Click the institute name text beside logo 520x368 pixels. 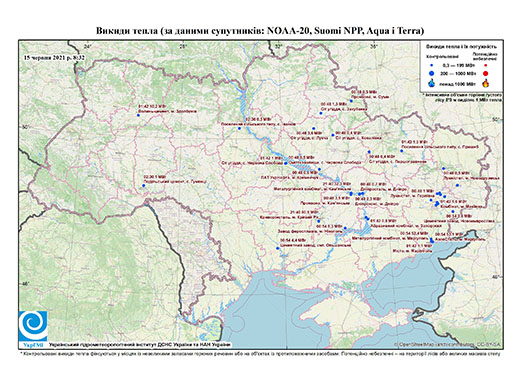click(x=140, y=344)
